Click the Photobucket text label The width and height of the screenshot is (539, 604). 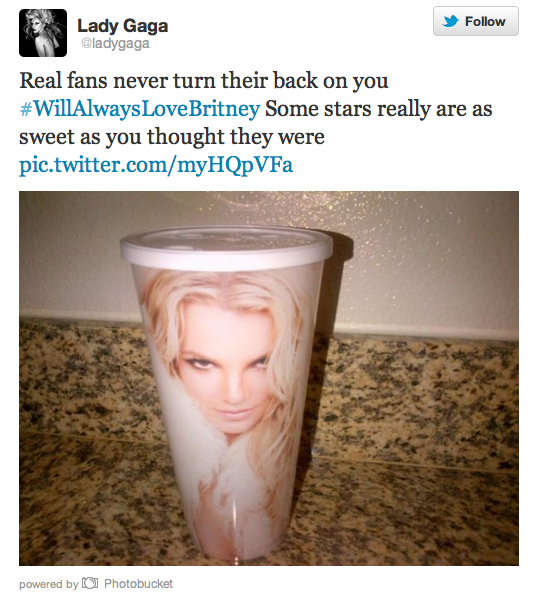tap(138, 584)
